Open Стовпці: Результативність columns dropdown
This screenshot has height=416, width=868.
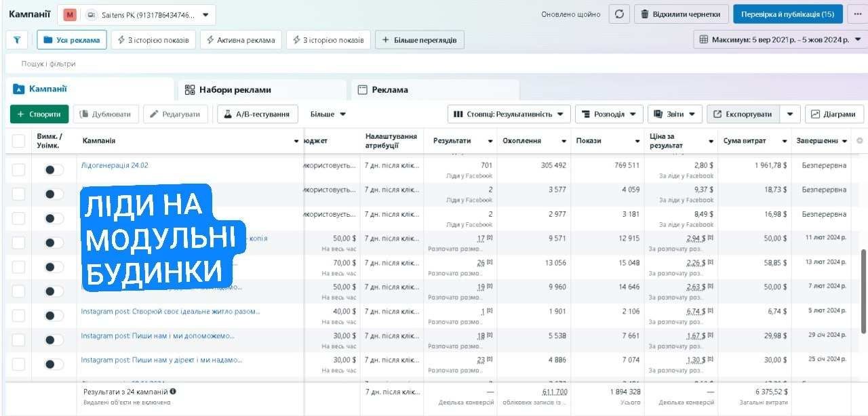point(509,115)
